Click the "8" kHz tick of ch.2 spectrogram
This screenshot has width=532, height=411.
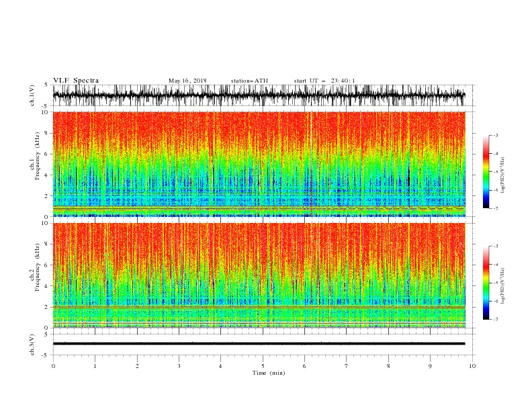tap(46, 244)
